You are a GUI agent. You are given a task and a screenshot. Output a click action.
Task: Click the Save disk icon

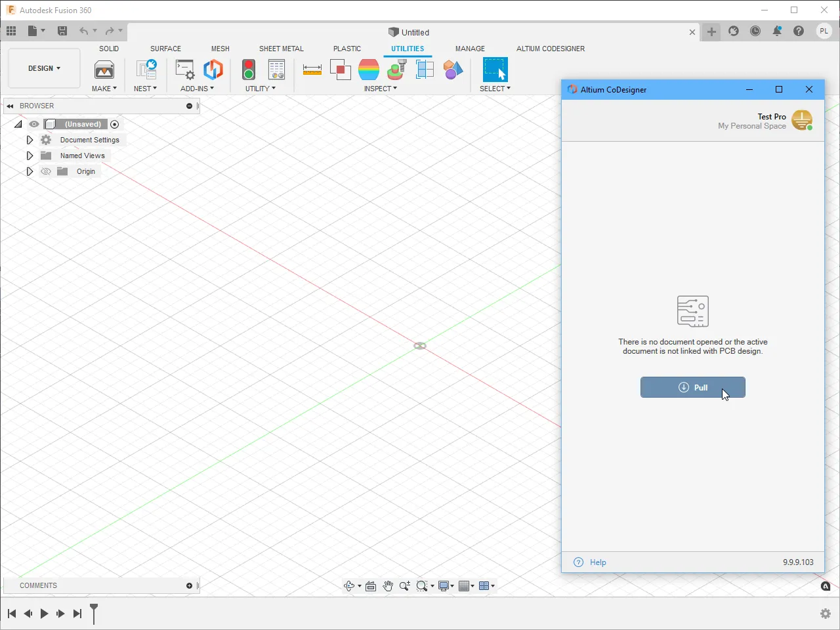pyautogui.click(x=62, y=31)
